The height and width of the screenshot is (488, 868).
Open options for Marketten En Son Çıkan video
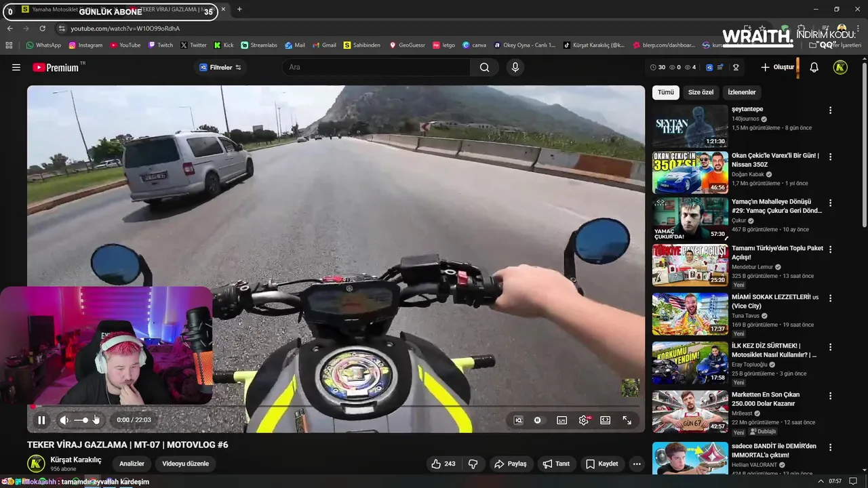(830, 396)
